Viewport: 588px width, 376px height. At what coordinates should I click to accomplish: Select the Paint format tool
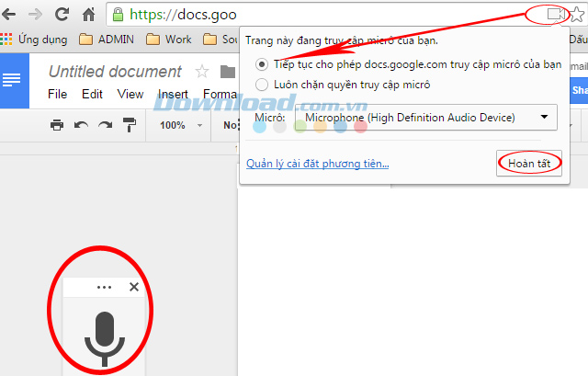pos(130,125)
